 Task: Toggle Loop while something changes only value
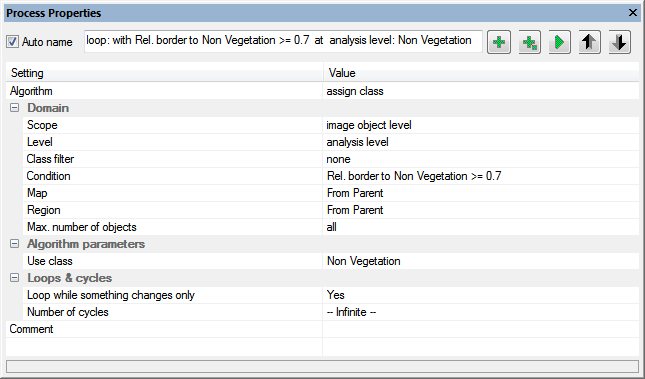(480, 295)
